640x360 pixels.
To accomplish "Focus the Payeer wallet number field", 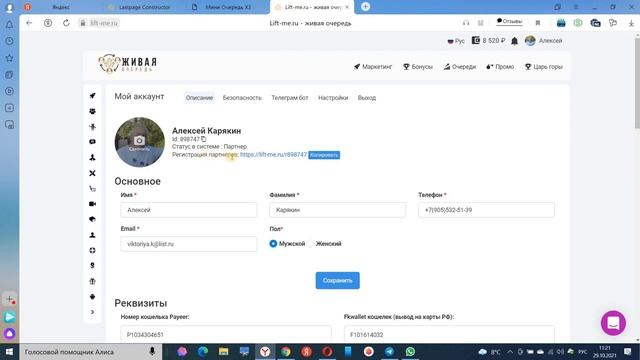I will coord(226,334).
